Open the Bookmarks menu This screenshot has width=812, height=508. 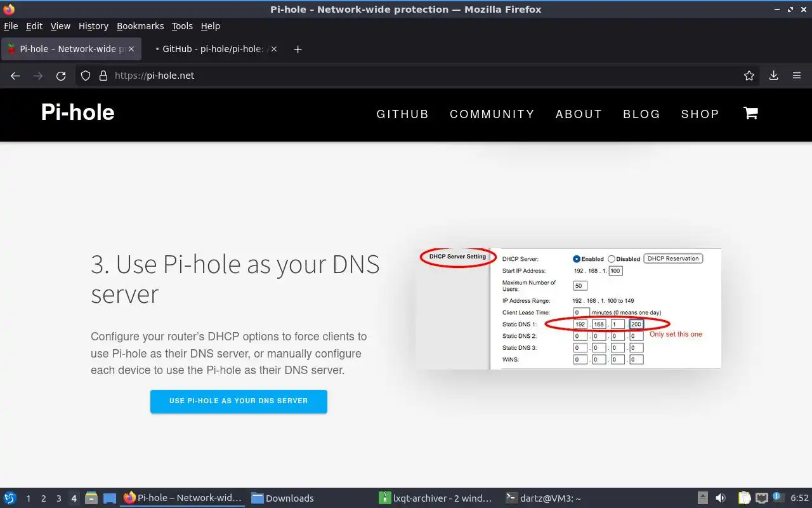coord(140,26)
